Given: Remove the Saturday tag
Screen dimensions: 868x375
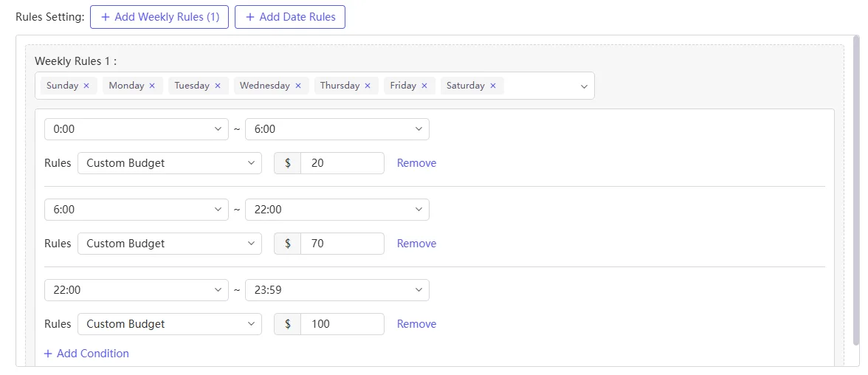Looking at the screenshot, I should (493, 86).
